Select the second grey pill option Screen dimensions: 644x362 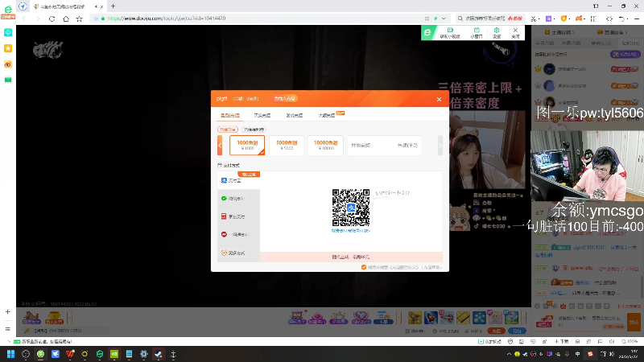[254, 130]
